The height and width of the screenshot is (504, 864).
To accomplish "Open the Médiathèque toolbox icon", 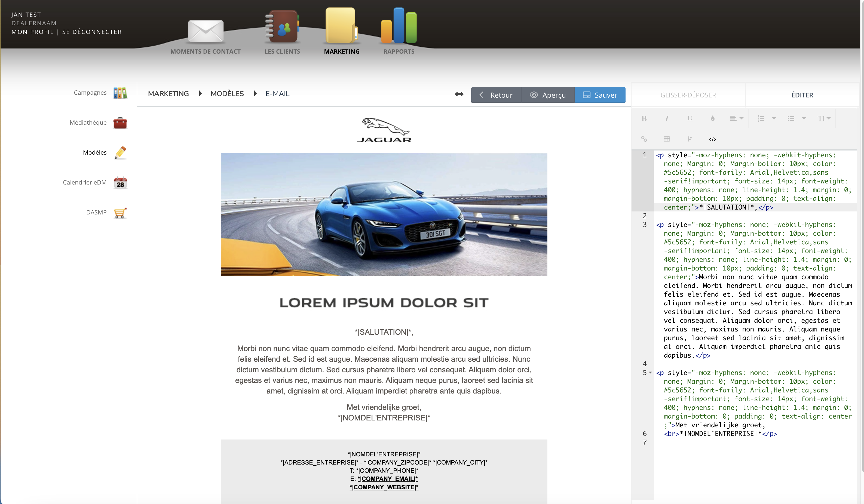I will tap(120, 122).
